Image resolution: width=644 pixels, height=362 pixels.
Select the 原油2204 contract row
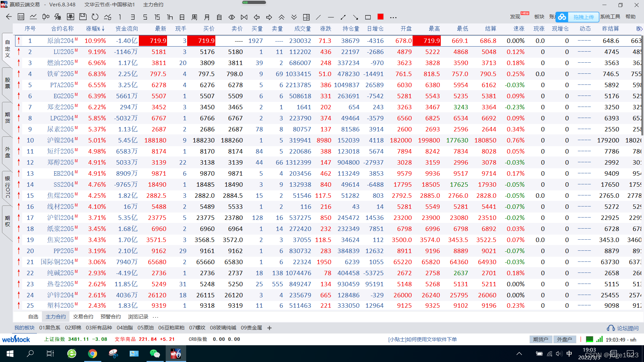[329, 41]
